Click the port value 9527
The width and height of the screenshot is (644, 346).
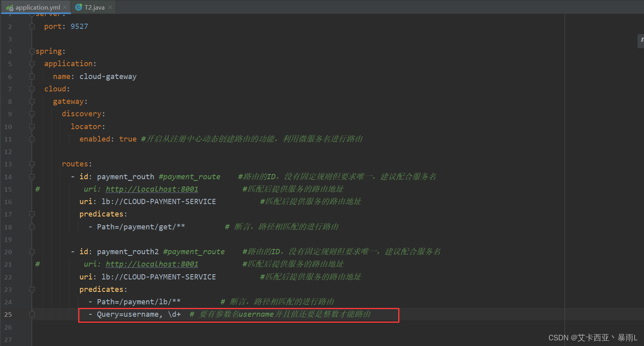click(79, 26)
